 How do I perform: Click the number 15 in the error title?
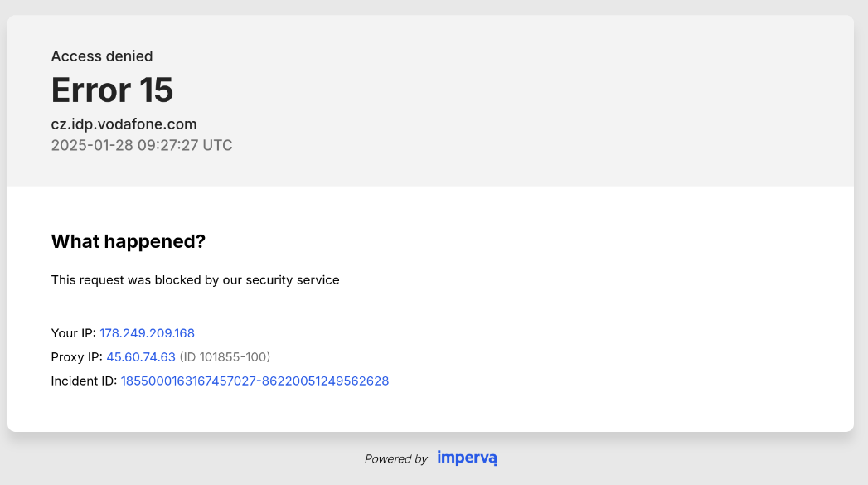[156, 90]
